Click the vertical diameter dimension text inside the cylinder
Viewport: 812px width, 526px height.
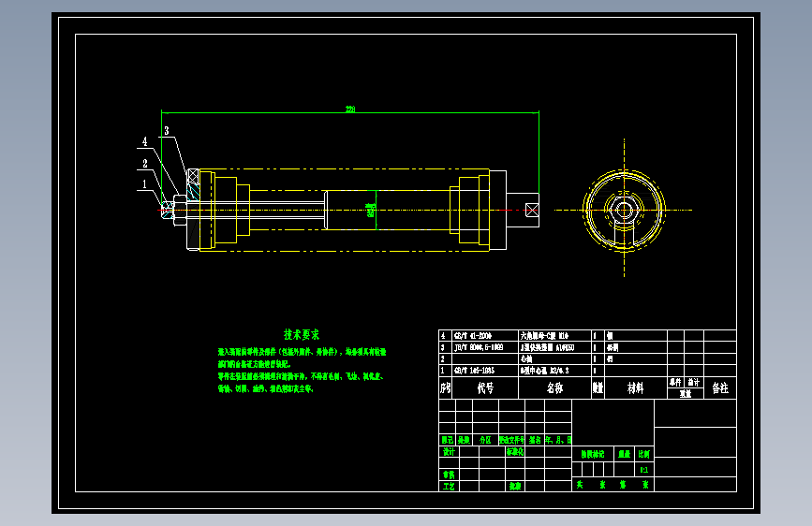(x=370, y=211)
